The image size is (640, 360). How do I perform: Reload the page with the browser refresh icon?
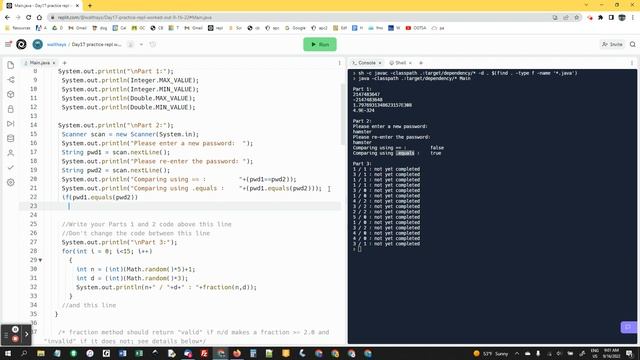29,18
